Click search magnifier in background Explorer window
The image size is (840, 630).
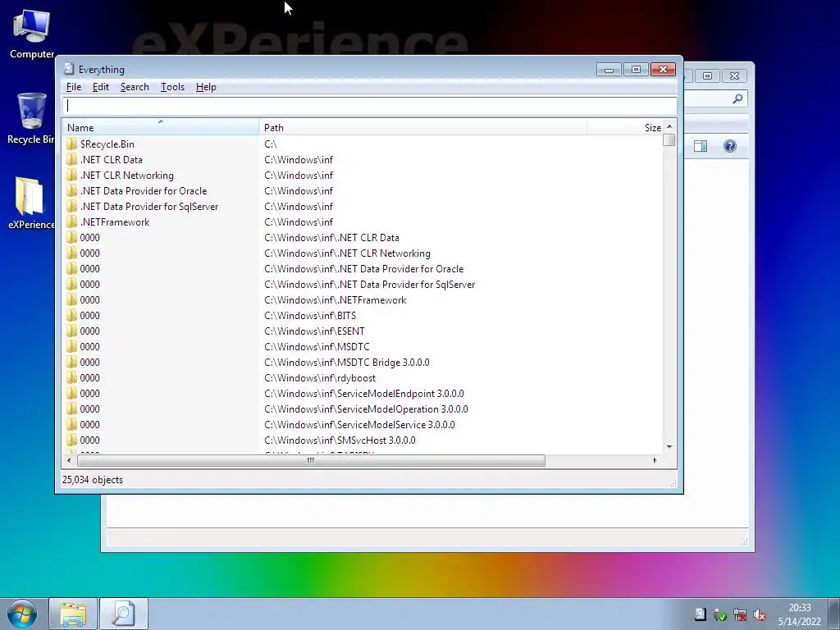pos(737,98)
